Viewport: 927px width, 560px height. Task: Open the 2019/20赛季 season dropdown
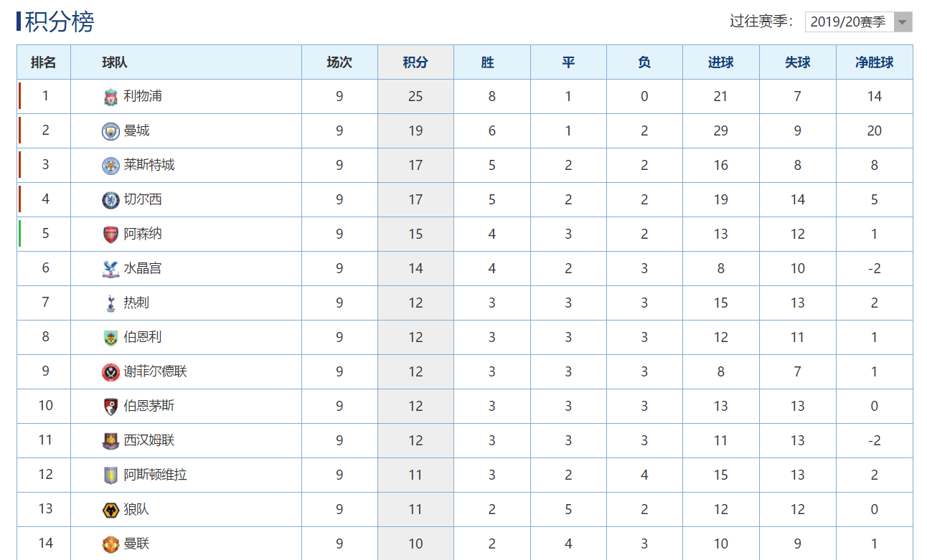coord(859,22)
